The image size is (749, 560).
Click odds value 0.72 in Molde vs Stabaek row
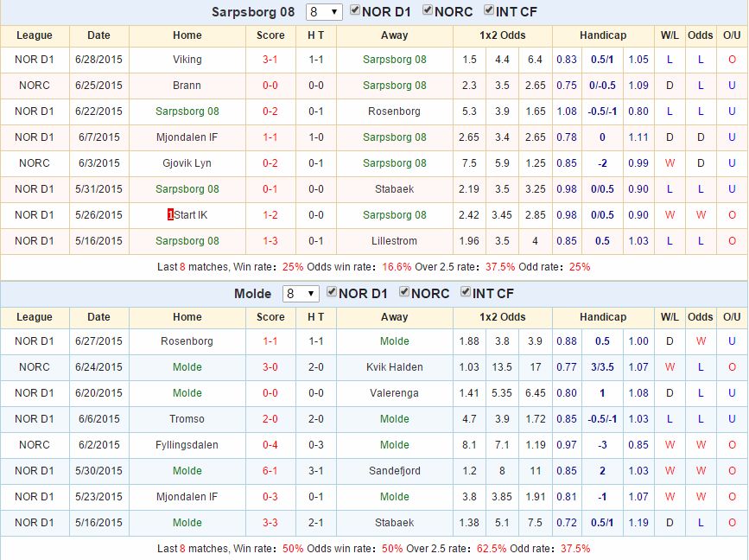(x=567, y=523)
